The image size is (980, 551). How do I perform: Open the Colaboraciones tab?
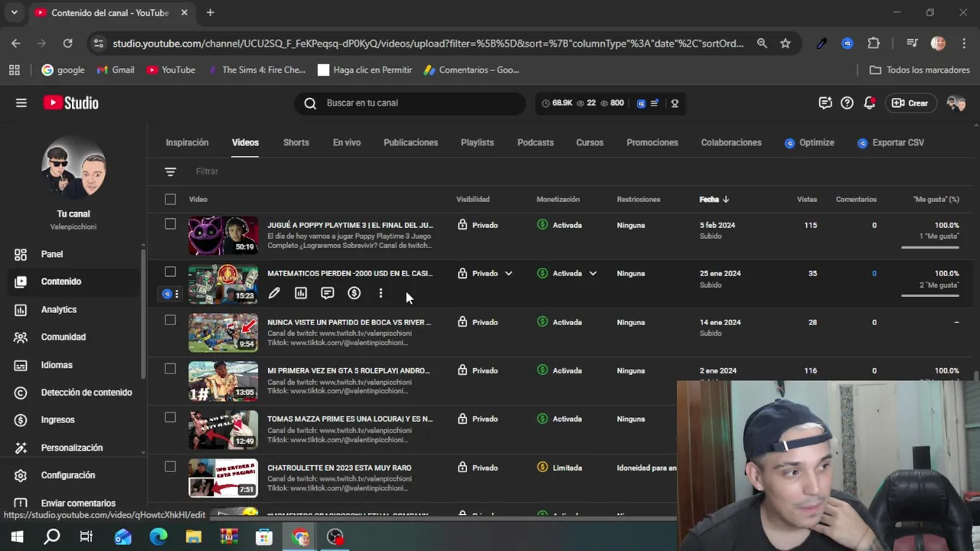coord(731,142)
